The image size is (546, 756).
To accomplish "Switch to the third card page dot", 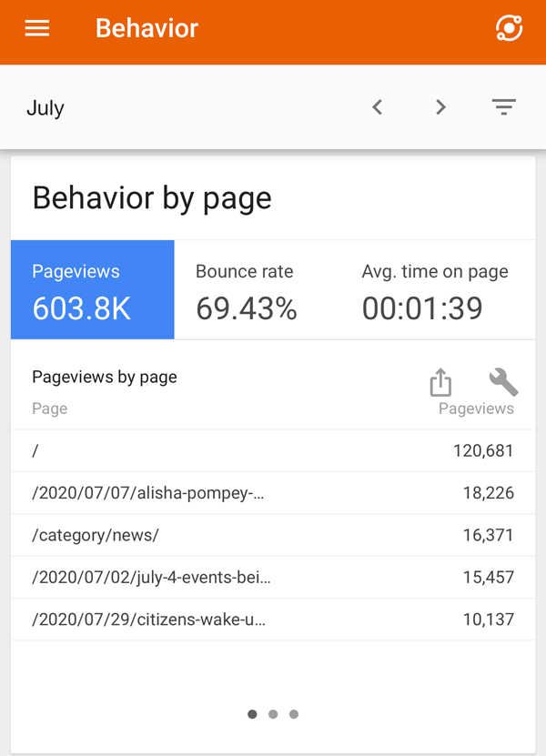I will click(x=294, y=714).
